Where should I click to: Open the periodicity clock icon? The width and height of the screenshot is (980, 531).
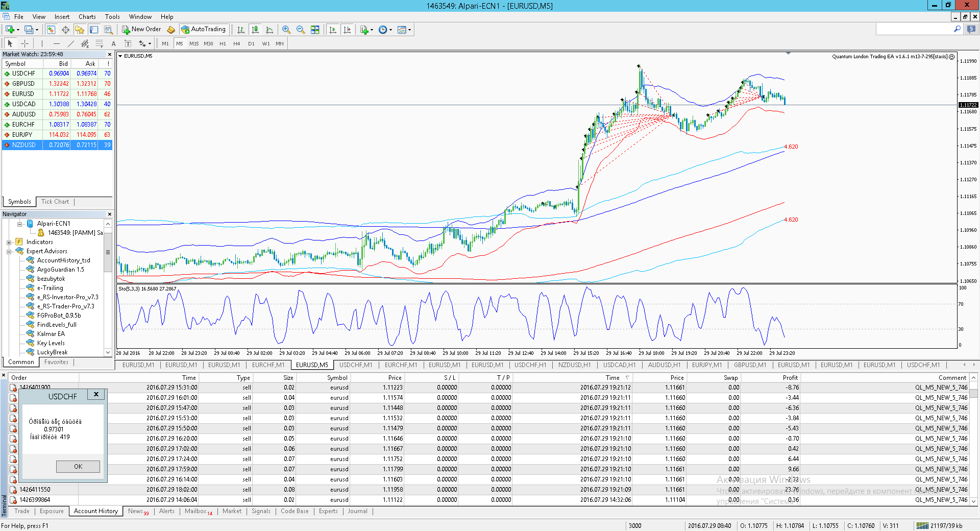pos(383,30)
